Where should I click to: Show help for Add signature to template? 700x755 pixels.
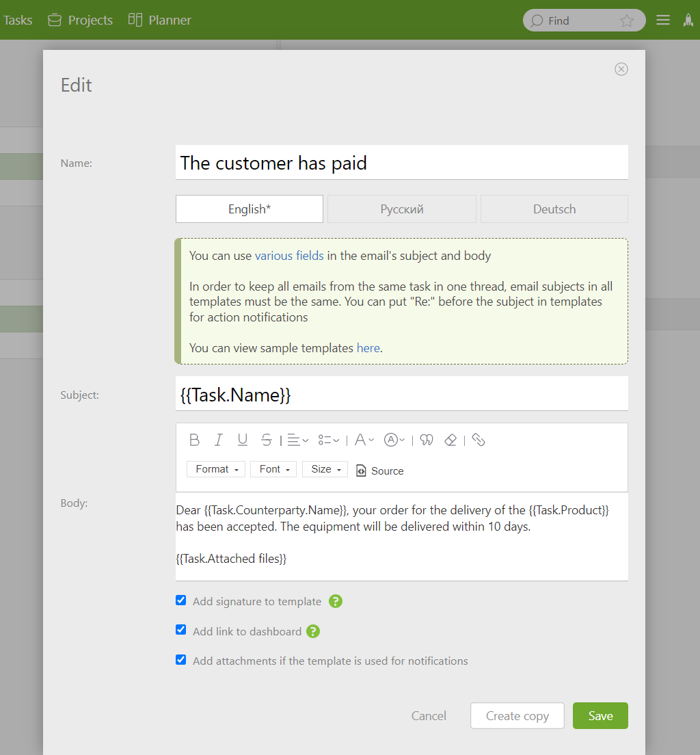click(x=336, y=601)
